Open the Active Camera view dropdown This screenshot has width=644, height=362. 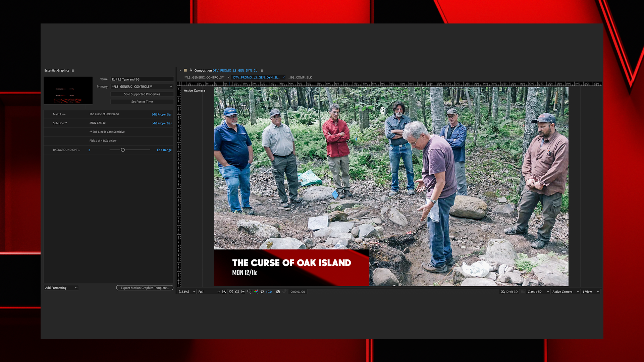tap(566, 292)
